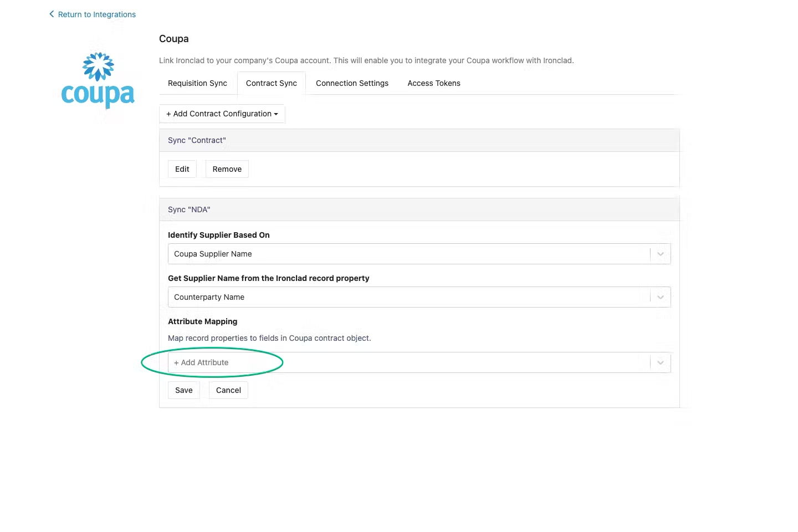The image size is (798, 532).
Task: Open the Requisition Sync tab
Action: coord(197,83)
